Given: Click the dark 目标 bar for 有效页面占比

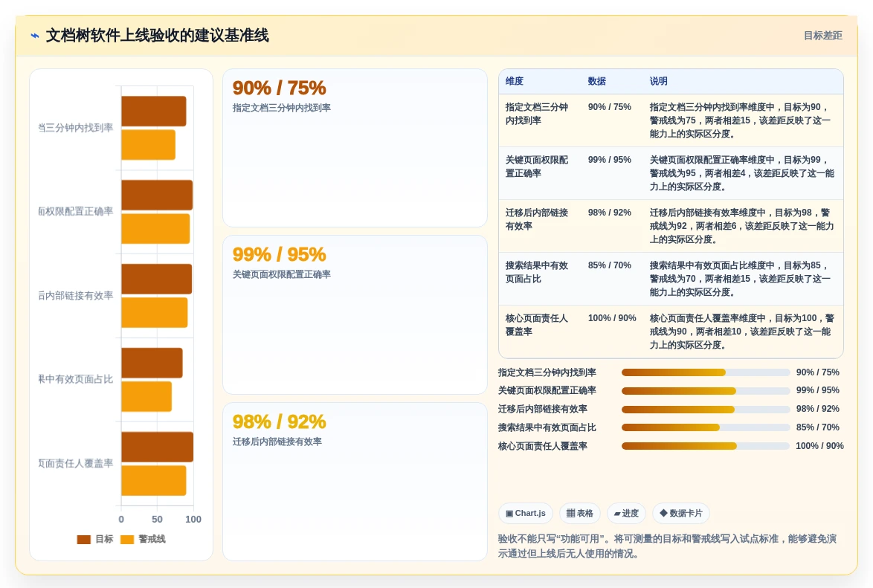Looking at the screenshot, I should tap(152, 363).
